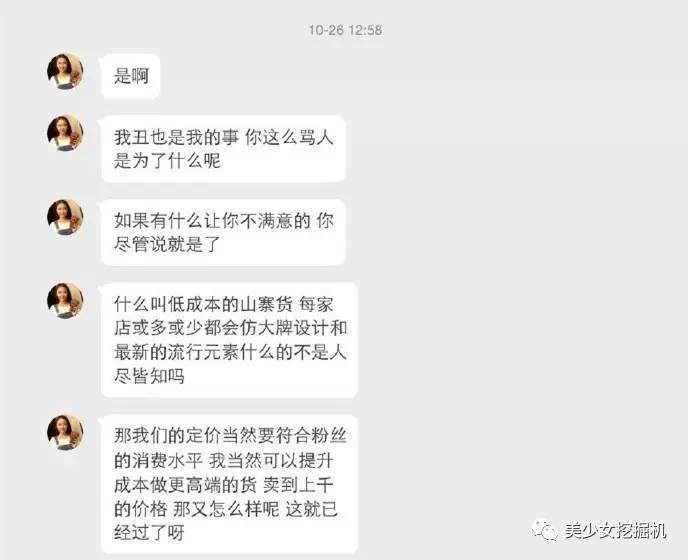The width and height of the screenshot is (688, 560).
Task: Click the '是啊' message bubble
Action: click(x=131, y=76)
